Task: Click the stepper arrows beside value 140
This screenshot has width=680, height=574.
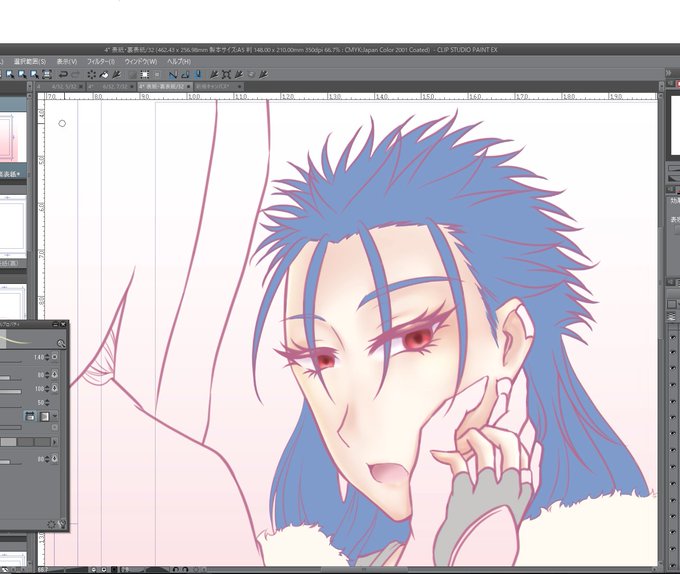Action: [47, 357]
